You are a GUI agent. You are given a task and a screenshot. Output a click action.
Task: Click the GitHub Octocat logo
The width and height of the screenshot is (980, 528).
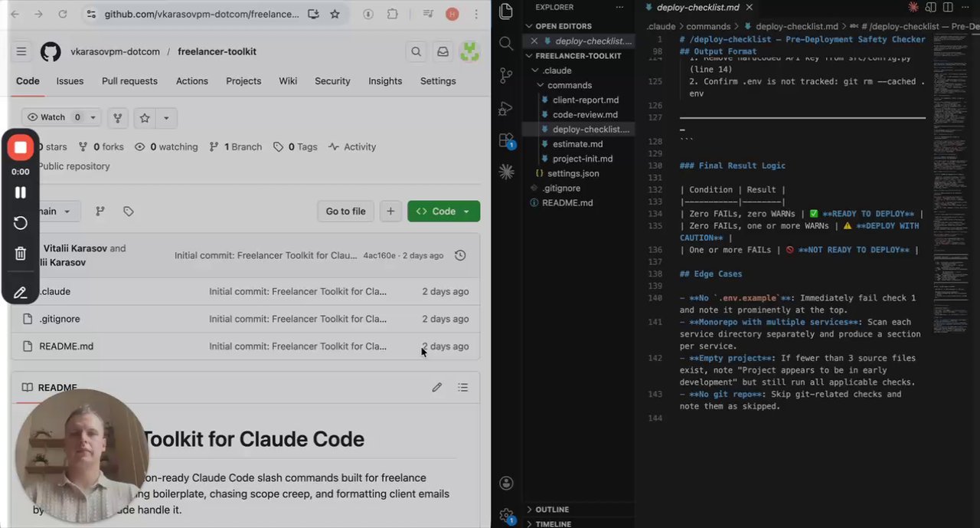[x=51, y=51]
